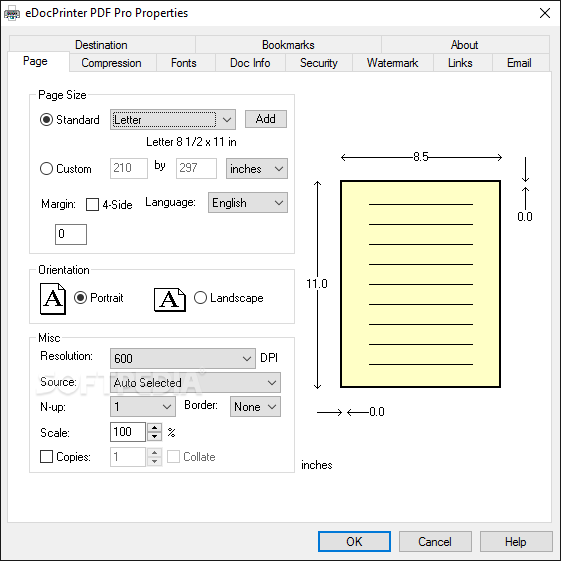
Task: Open the Auto Selected source dropdown
Action: [x=195, y=382]
